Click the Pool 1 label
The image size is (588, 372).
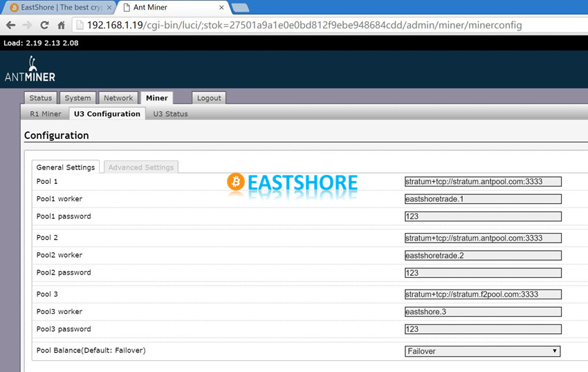tap(47, 181)
